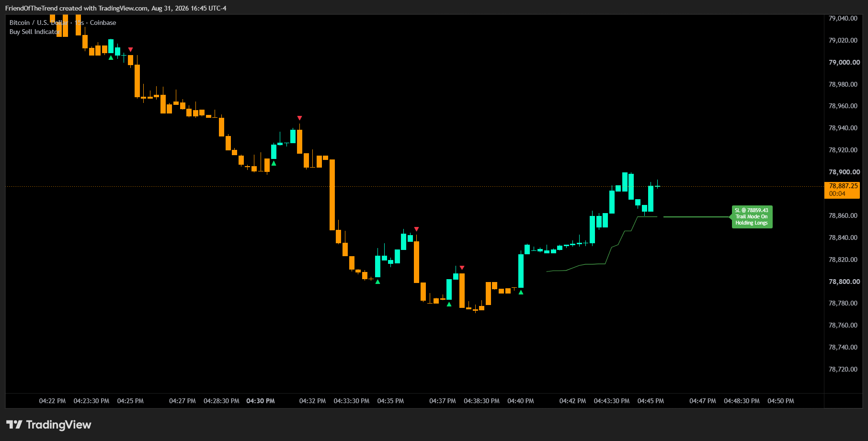Click the 04:43:30 PM time axis label
Screen dimensions: 868x441
tap(612, 401)
